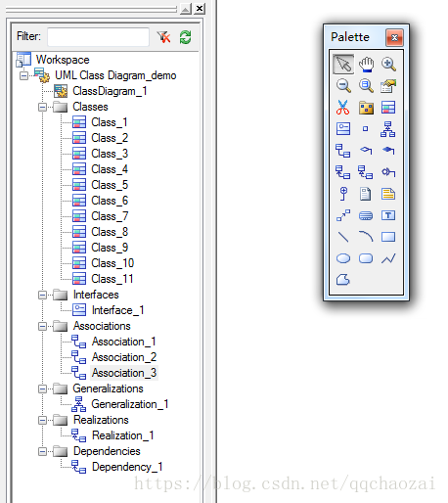
Task: Select the Dependency tool in Palette
Action: click(x=343, y=172)
